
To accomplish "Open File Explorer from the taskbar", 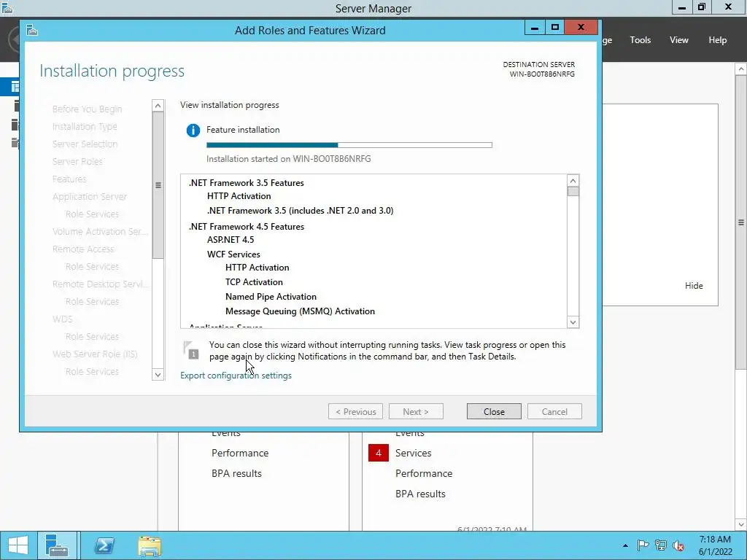I will point(150,545).
